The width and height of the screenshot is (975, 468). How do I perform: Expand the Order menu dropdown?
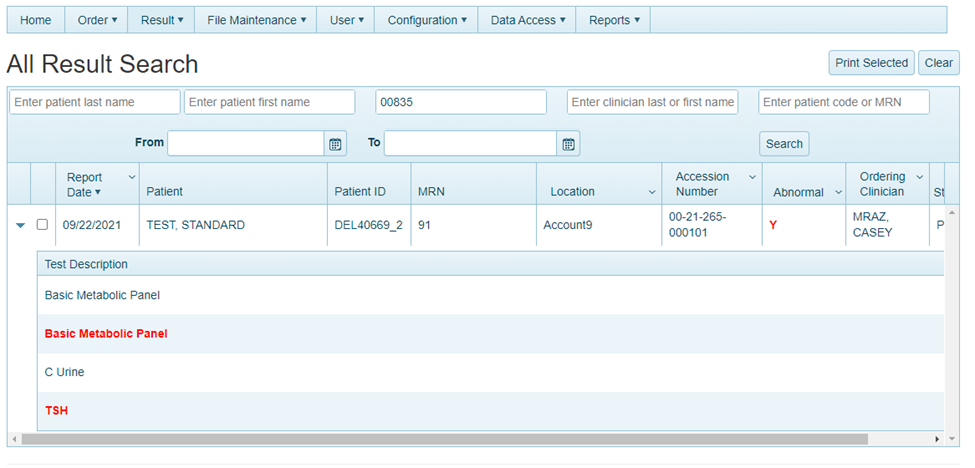click(x=98, y=20)
